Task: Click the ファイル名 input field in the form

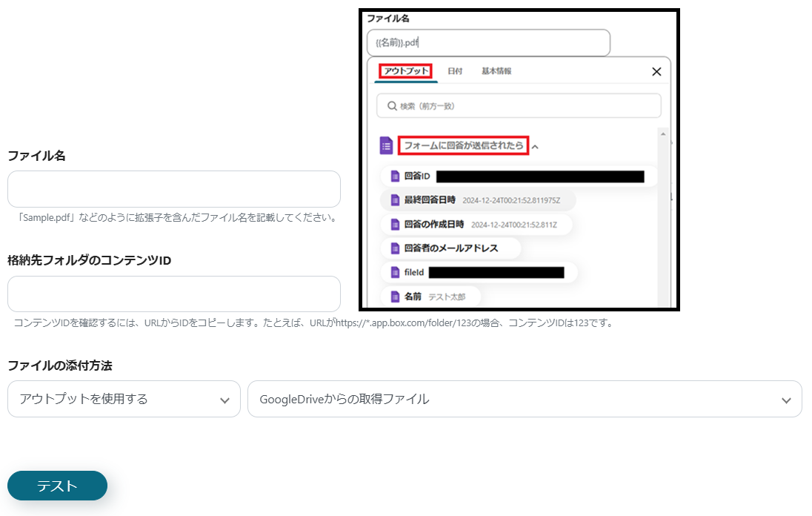Action: point(174,189)
